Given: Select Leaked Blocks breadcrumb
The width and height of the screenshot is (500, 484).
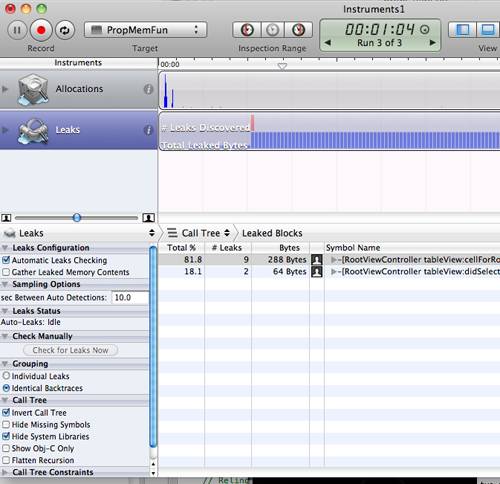Looking at the screenshot, I should [272, 233].
